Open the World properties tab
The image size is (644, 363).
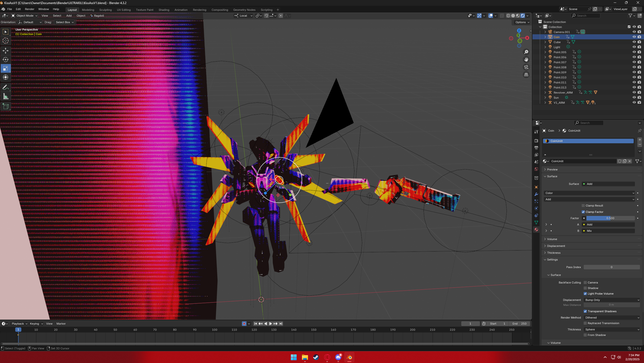pos(536,169)
